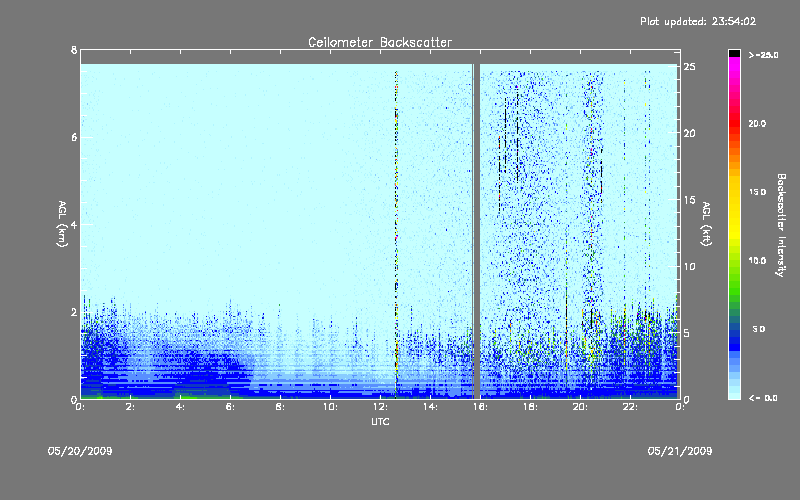Click the UTC time tick label '6:'
The width and height of the screenshot is (800, 500).
click(x=231, y=407)
